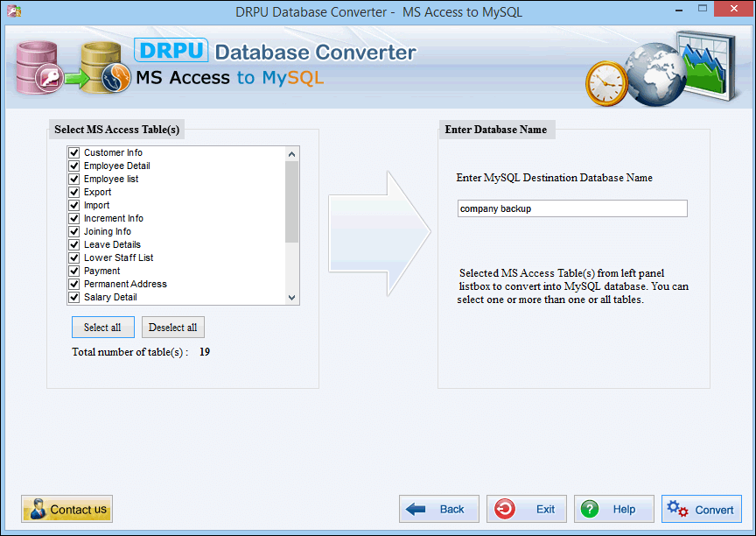The height and width of the screenshot is (536, 756).
Task: Open the Contact us button
Action: 66,509
